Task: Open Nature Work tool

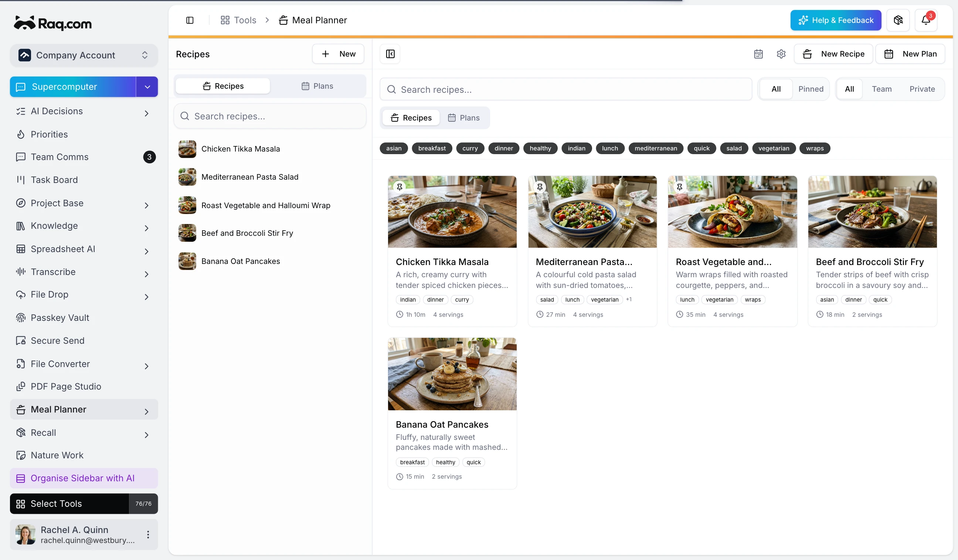Action: (84, 455)
